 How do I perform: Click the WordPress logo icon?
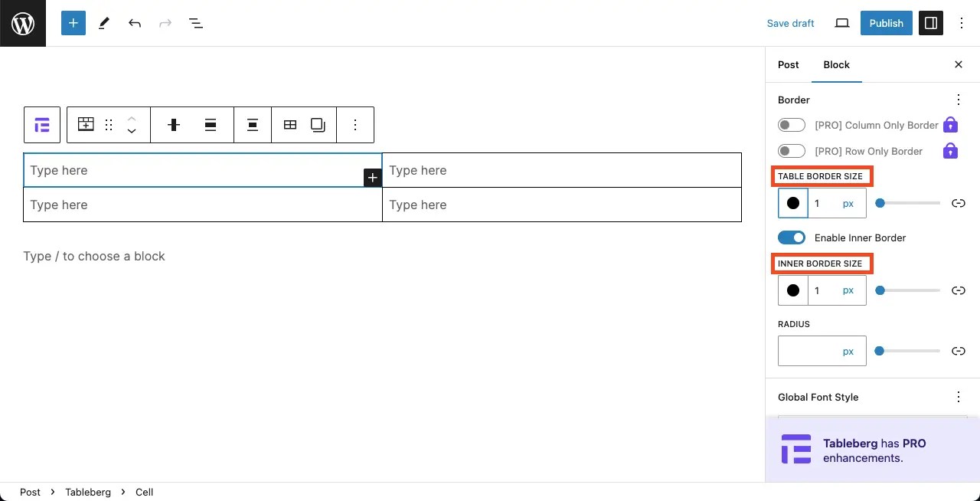[x=23, y=23]
